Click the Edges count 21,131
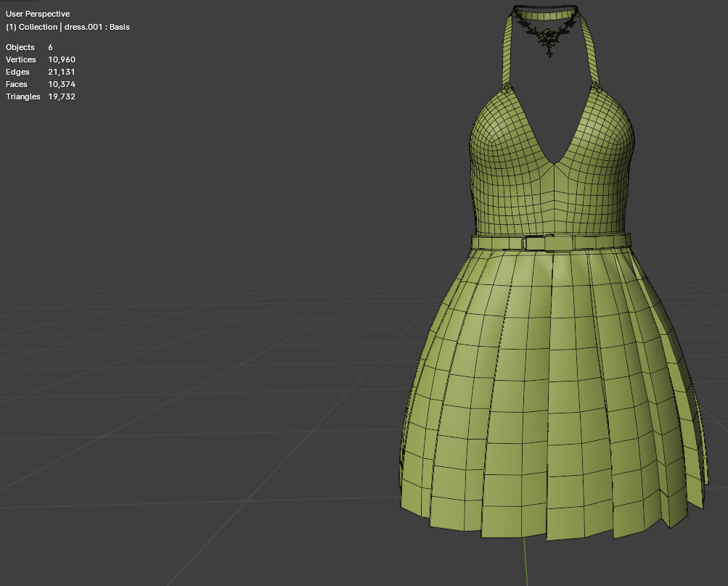This screenshot has height=586, width=728. pos(61,72)
